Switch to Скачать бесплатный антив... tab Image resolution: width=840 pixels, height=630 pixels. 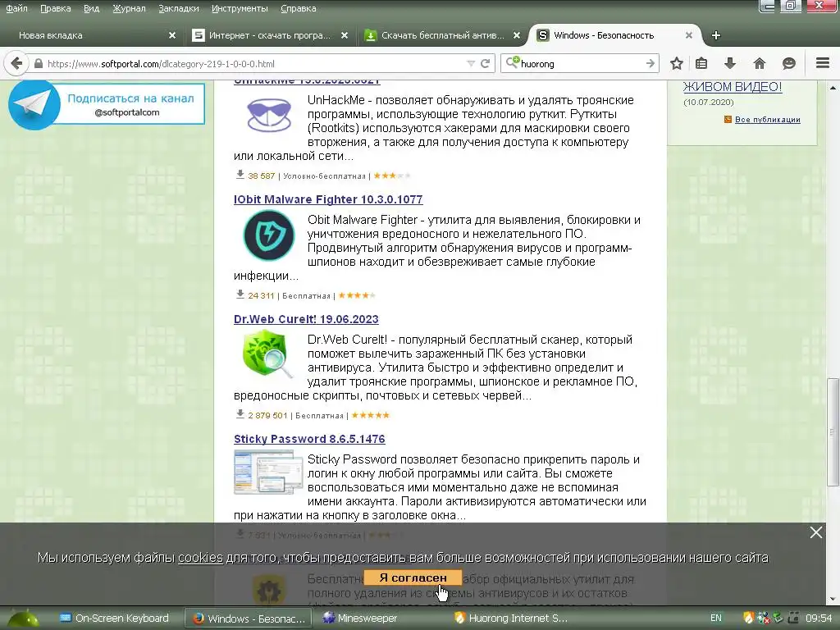tap(442, 35)
